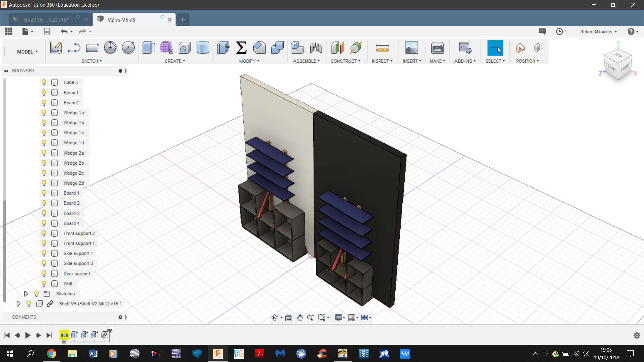Open the comments notification icon

542,32
